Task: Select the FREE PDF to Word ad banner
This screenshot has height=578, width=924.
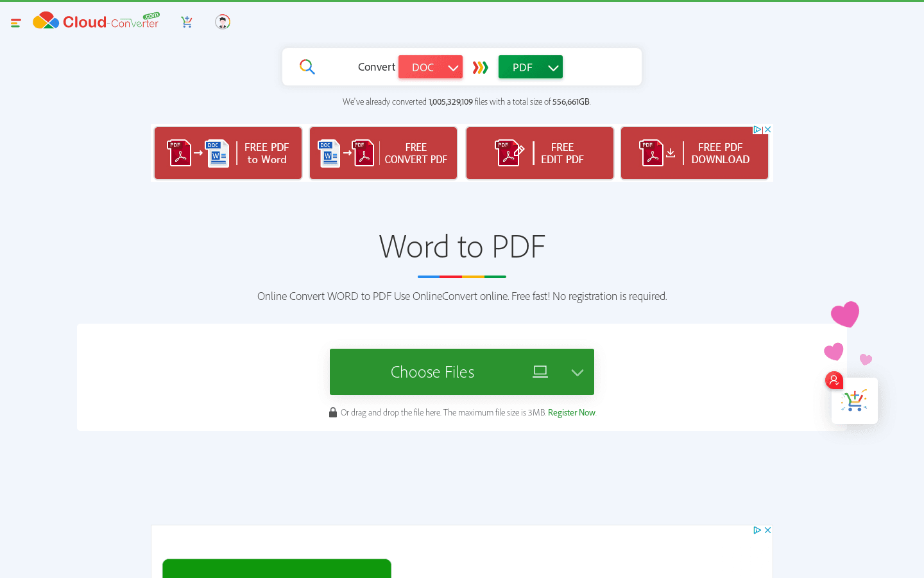Action: click(228, 153)
